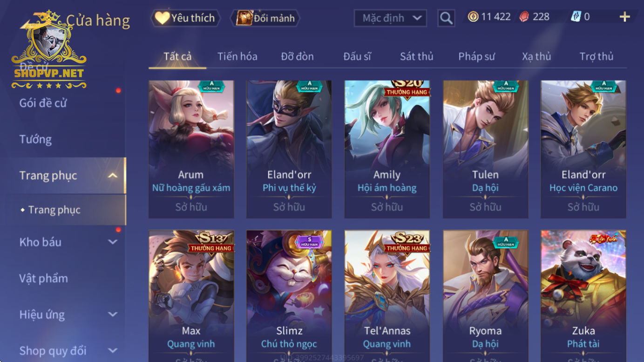Click the search magnifier icon
Screen dimensions: 644x362
click(x=446, y=18)
